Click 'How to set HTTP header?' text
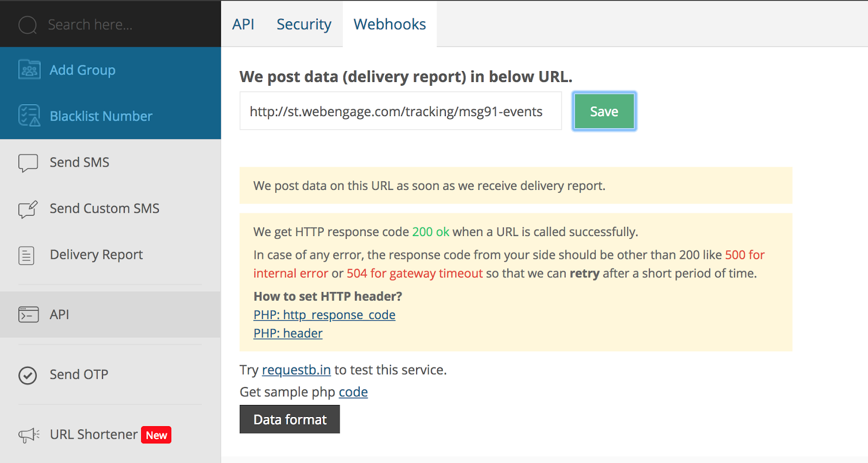The height and width of the screenshot is (463, 868). (x=328, y=296)
